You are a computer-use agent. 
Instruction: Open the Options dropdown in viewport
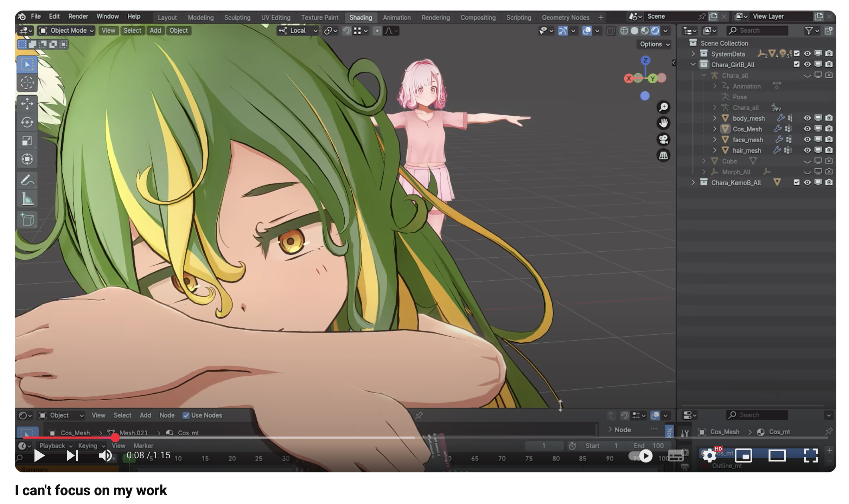point(654,44)
